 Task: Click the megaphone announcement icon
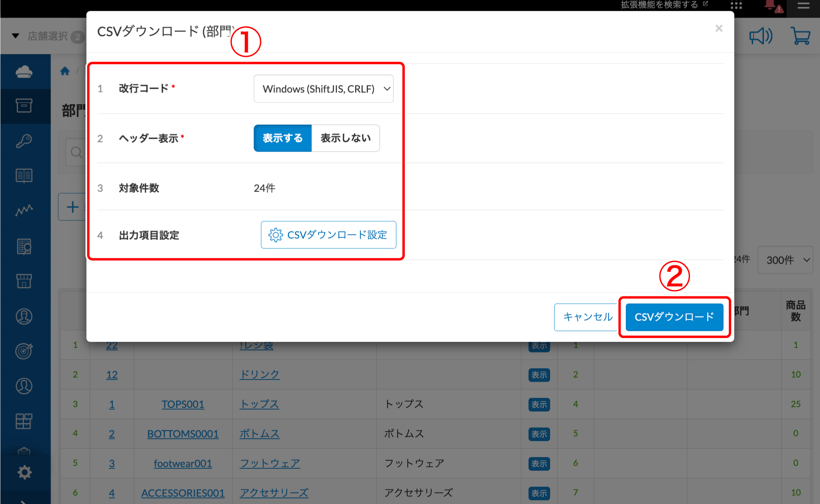click(760, 36)
